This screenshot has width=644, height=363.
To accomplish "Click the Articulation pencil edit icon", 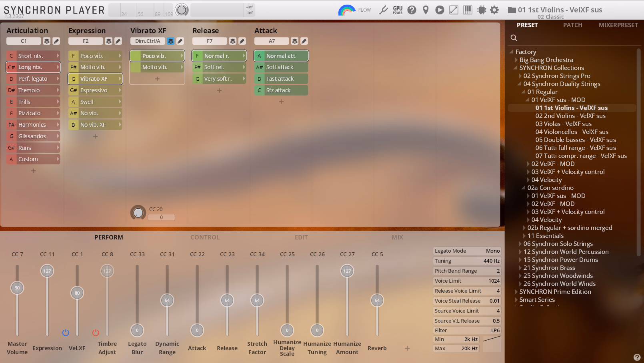I will (x=56, y=41).
